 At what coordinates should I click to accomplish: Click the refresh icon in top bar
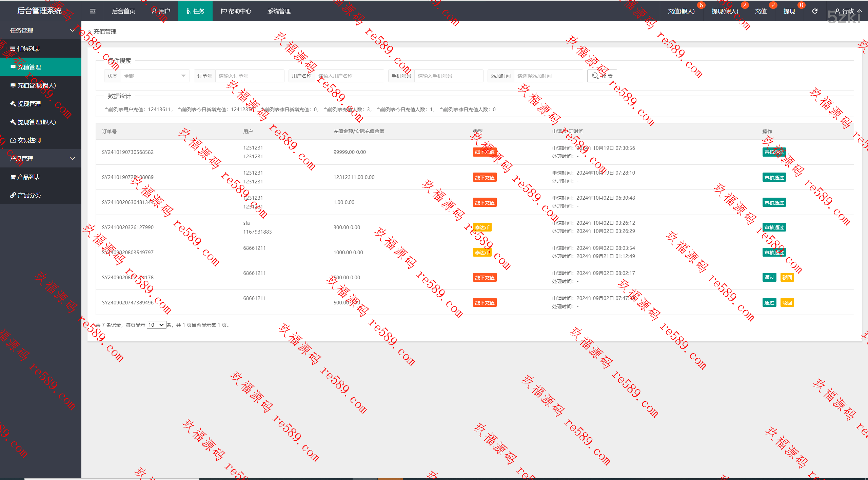[x=815, y=11]
